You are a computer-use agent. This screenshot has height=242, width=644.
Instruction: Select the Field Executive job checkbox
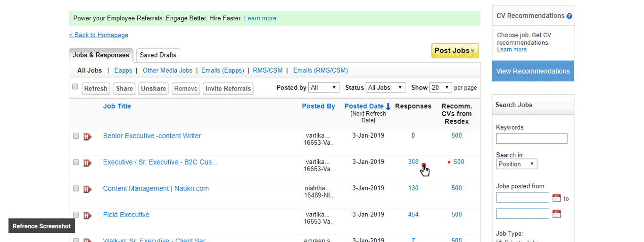point(76,215)
